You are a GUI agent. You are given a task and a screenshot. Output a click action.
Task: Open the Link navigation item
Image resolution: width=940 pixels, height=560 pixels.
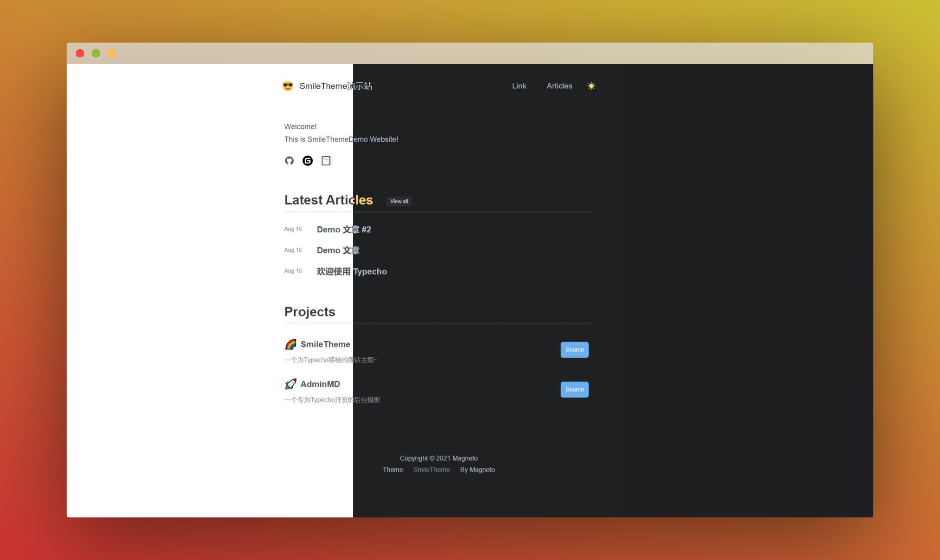click(x=519, y=86)
